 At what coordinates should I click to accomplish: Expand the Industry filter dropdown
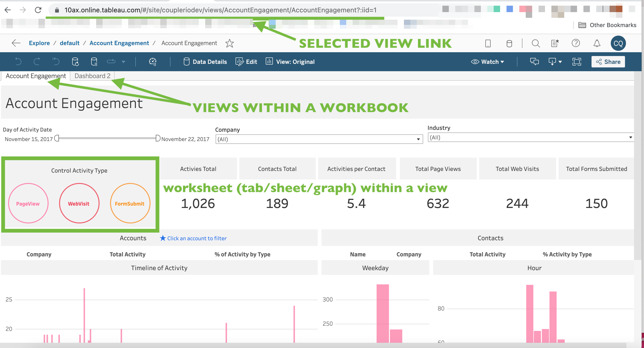[x=630, y=137]
